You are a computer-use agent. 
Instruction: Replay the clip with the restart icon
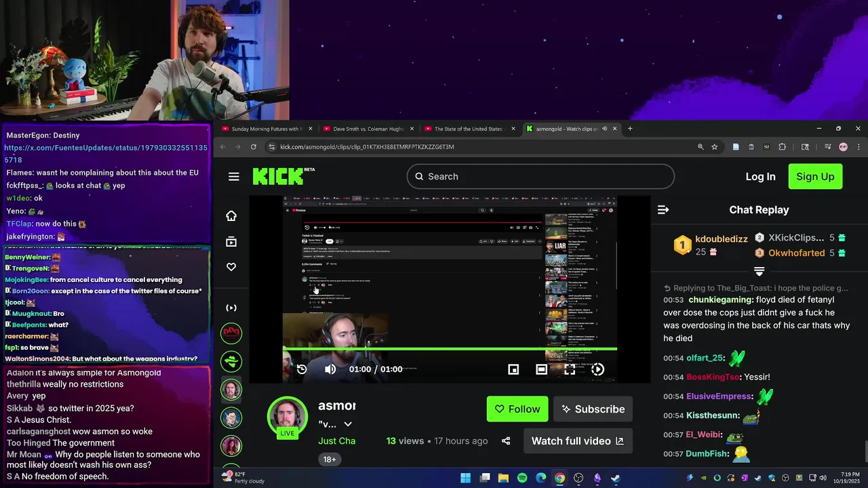pos(302,369)
